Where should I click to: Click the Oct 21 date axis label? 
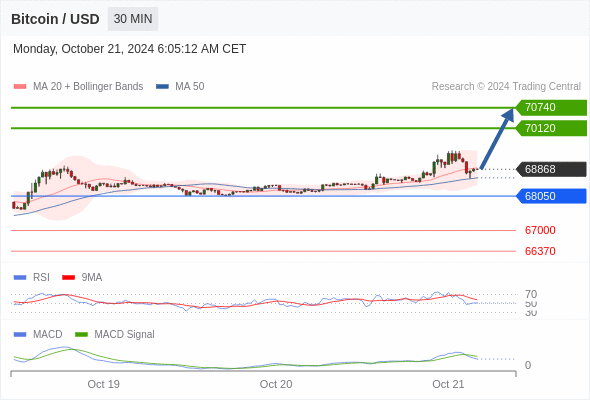448,384
